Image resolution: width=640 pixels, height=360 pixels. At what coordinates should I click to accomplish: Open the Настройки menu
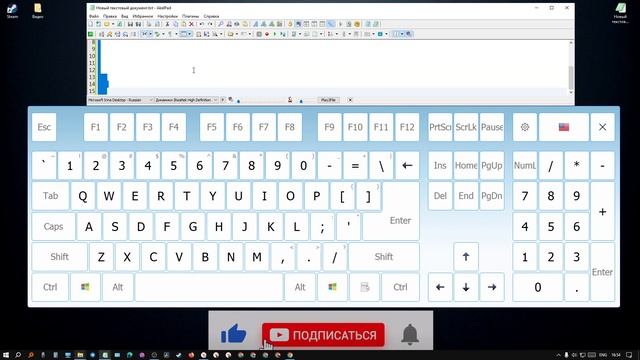(167, 16)
